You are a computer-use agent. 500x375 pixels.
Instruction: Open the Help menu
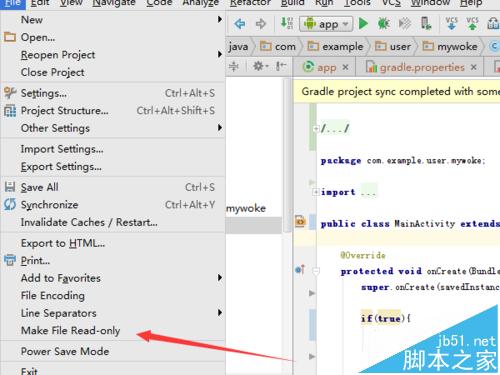(x=471, y=3)
